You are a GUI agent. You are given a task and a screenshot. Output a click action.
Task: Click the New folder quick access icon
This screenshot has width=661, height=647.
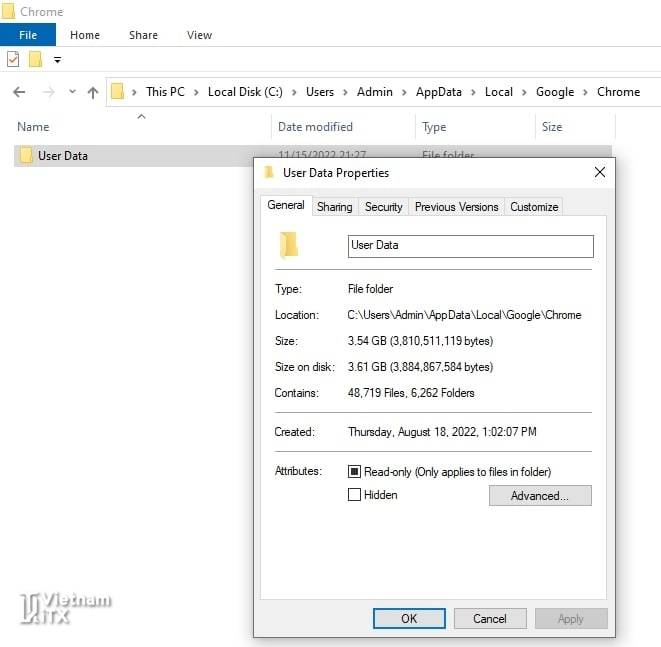tap(35, 59)
